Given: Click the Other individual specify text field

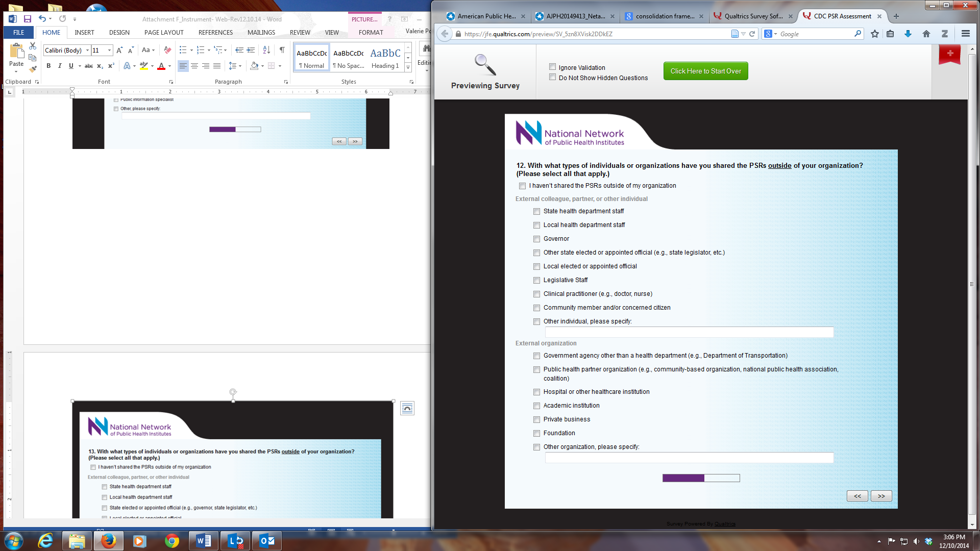Looking at the screenshot, I should tap(689, 332).
